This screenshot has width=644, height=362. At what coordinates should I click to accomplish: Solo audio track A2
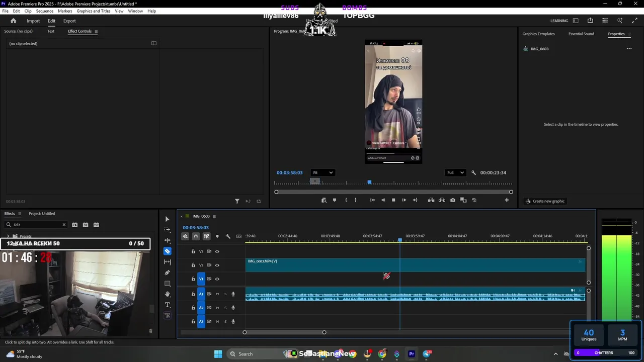pos(225,308)
